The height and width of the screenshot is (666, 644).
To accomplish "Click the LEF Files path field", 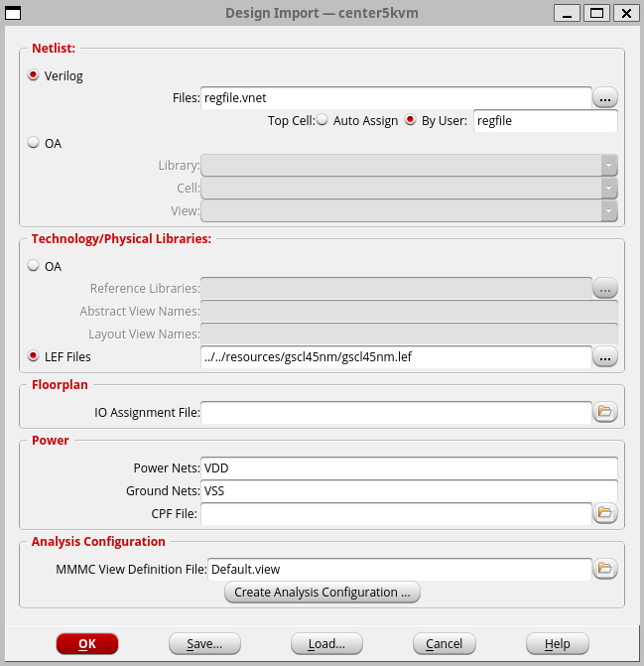I will coord(396,356).
